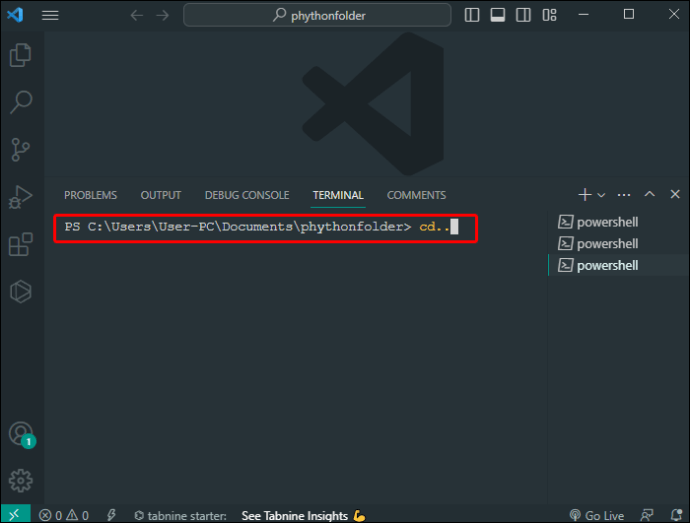Switch to the COMMENTS tab
690x523 pixels.
pyautogui.click(x=416, y=195)
